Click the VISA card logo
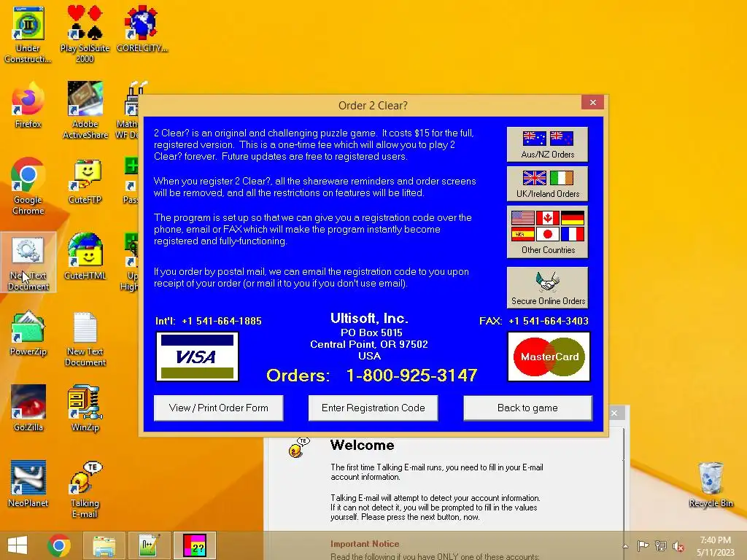 coord(197,357)
